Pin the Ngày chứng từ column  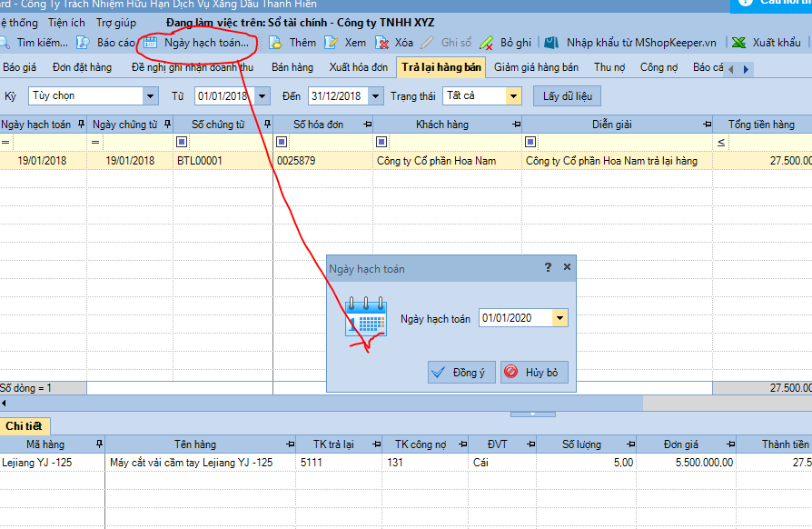167,125
